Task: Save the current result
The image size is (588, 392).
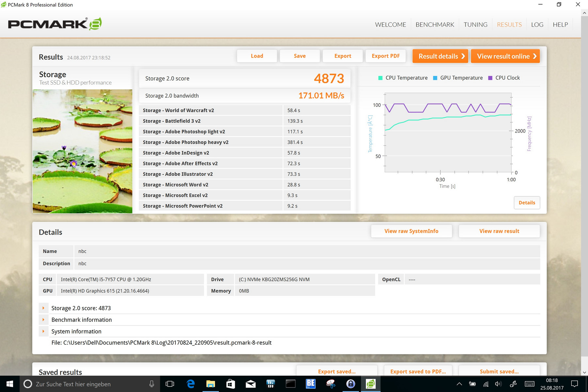Action: (300, 56)
